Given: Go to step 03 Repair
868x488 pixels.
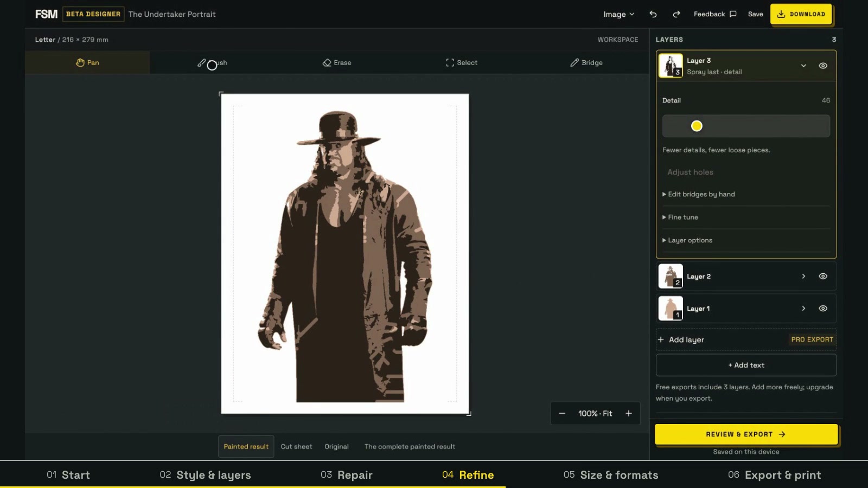Looking at the screenshot, I should click(x=347, y=475).
